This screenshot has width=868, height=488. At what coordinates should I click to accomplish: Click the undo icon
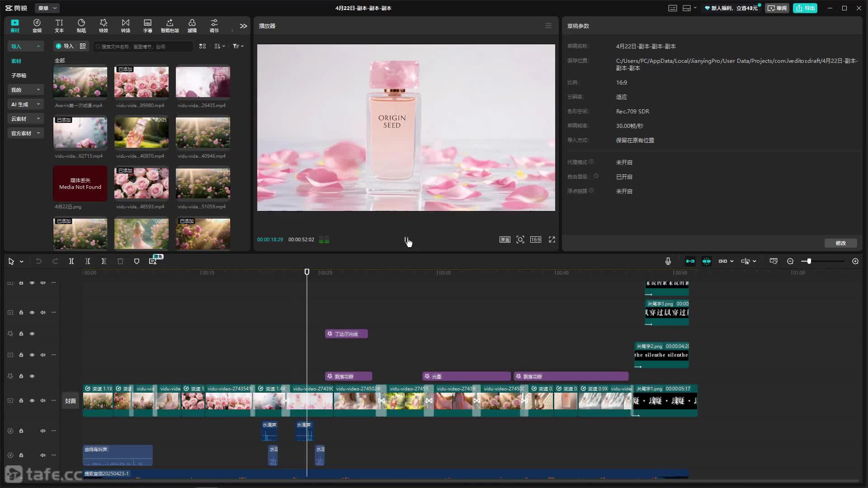(x=39, y=261)
